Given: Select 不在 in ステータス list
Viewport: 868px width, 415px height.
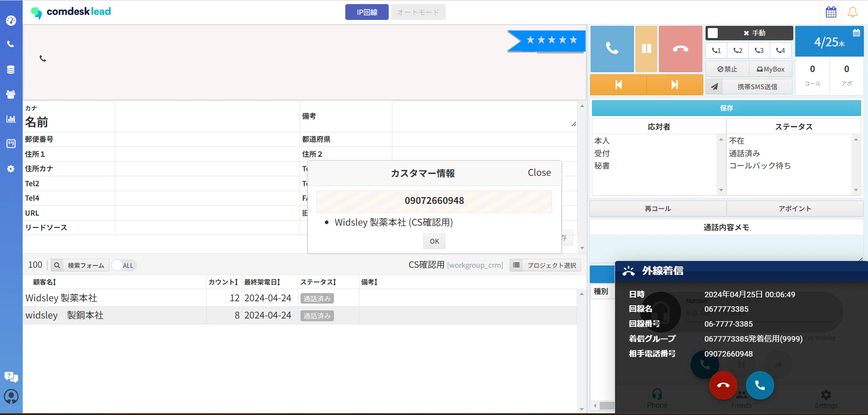Looking at the screenshot, I should click(737, 141).
